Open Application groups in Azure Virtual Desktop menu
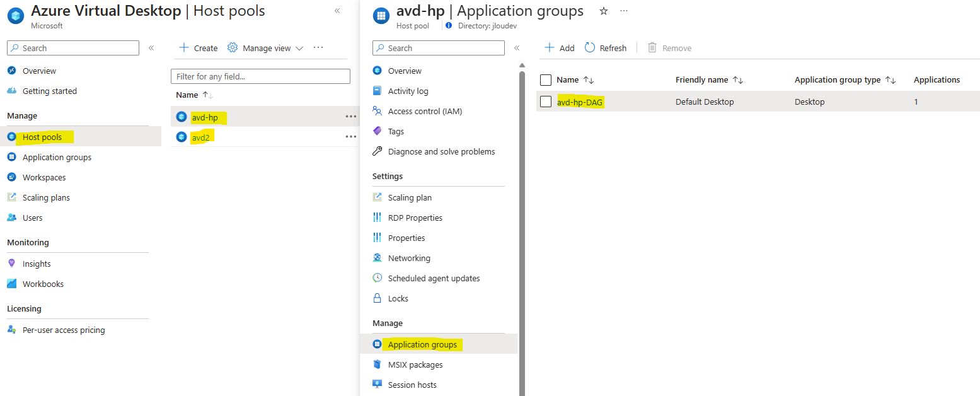Image resolution: width=980 pixels, height=396 pixels. [x=57, y=157]
